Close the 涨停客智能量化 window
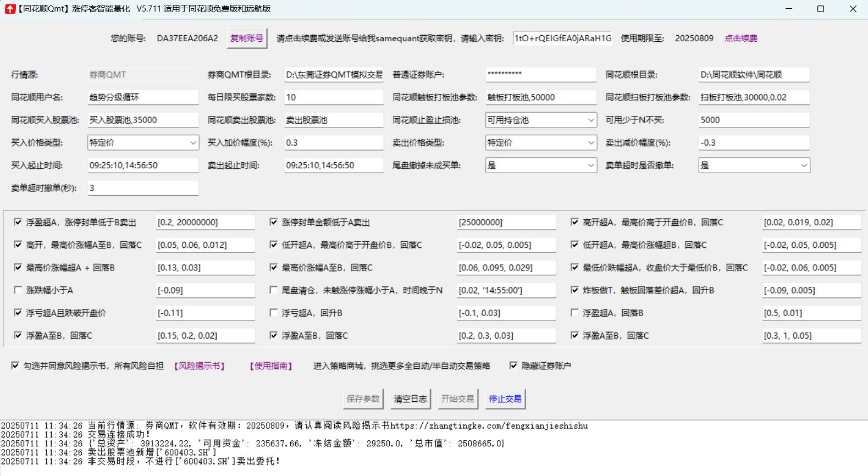 [x=853, y=9]
